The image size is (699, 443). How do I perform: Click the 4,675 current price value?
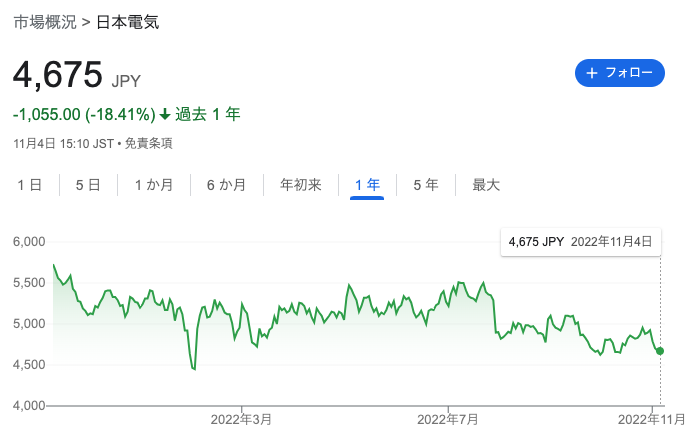point(58,74)
